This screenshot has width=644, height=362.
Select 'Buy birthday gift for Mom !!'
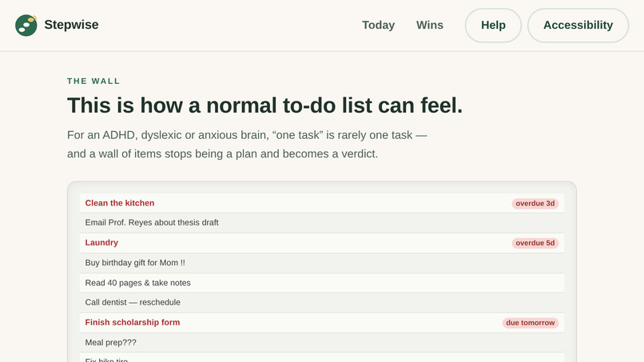[321, 263]
